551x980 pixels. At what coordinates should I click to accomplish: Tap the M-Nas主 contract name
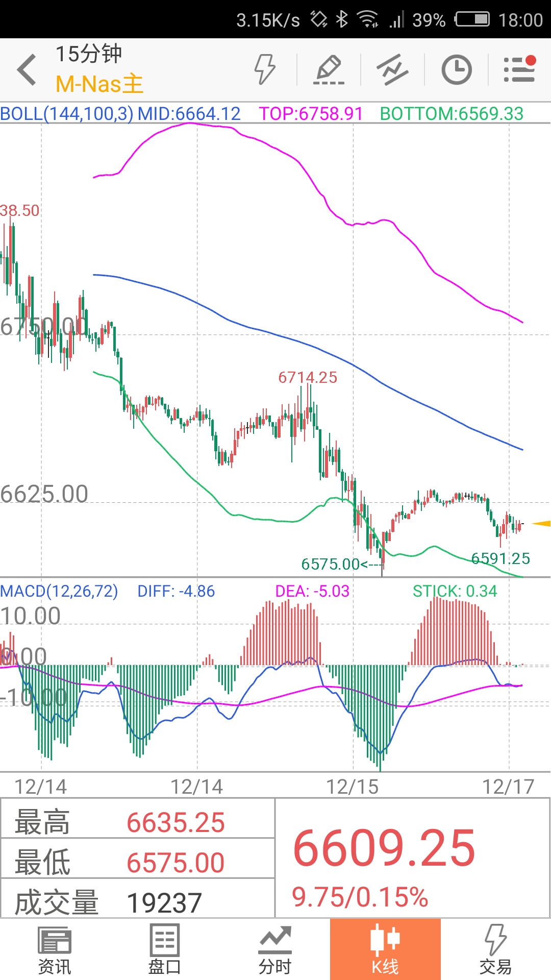click(99, 84)
